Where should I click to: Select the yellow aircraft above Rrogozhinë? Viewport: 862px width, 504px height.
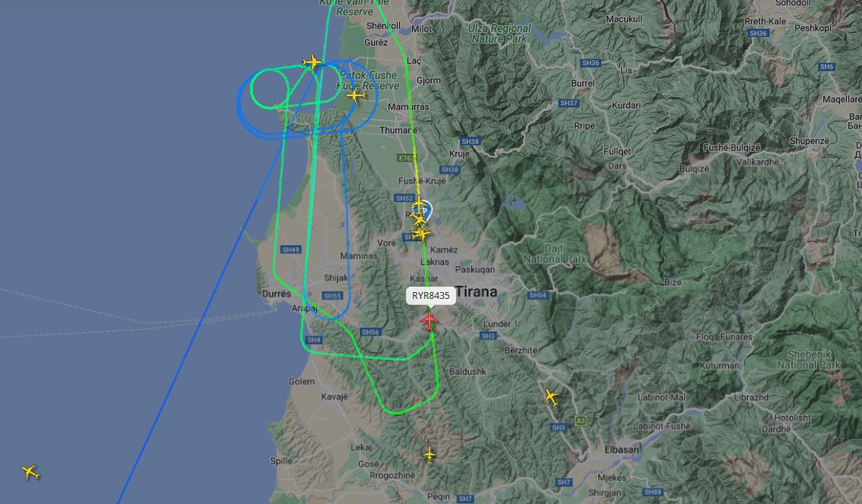click(429, 455)
